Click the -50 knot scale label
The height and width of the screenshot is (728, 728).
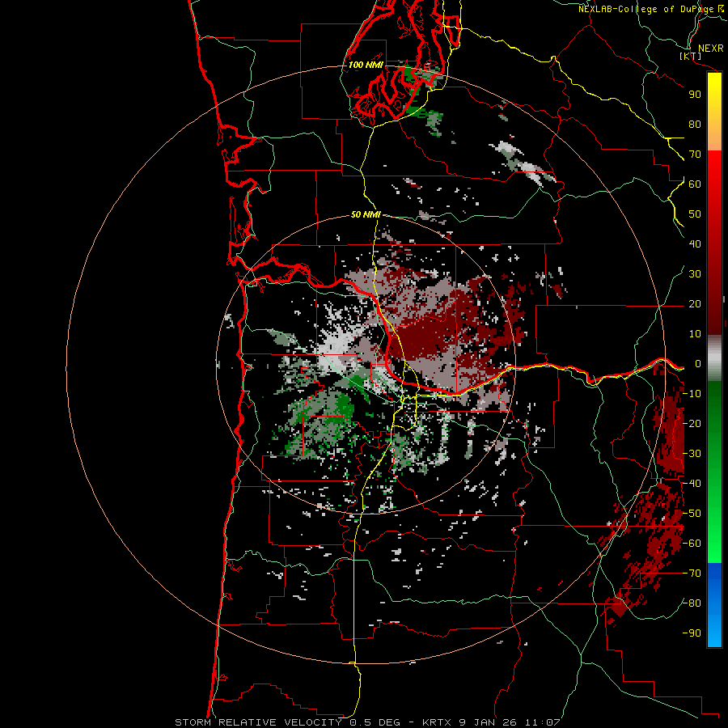(692, 514)
